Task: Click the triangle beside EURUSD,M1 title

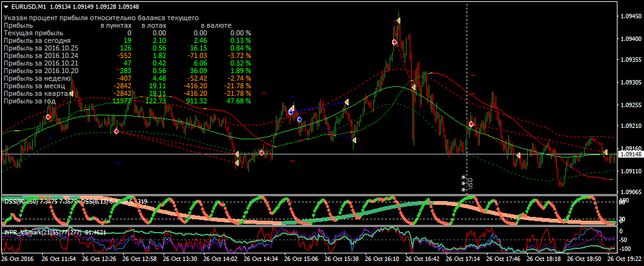Action: pos(6,6)
